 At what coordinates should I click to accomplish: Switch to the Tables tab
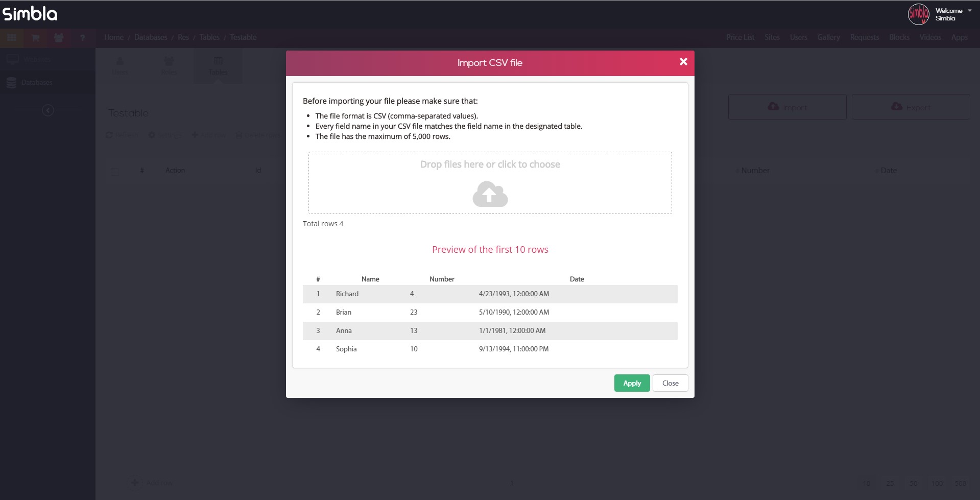(x=218, y=65)
